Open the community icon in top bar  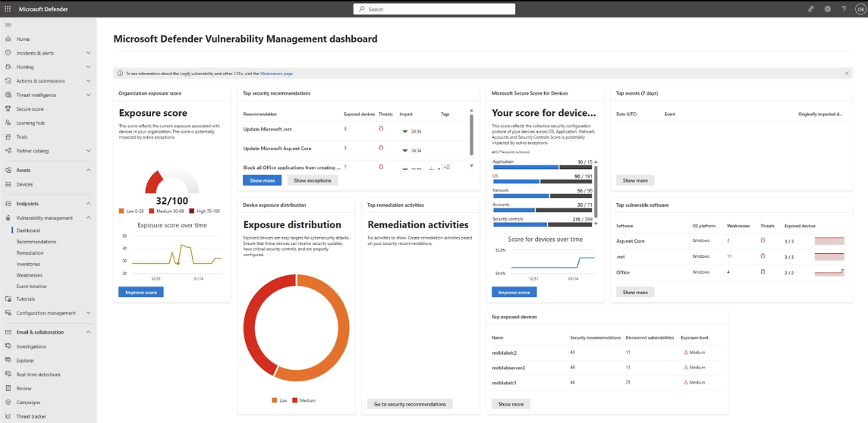pyautogui.click(x=811, y=9)
